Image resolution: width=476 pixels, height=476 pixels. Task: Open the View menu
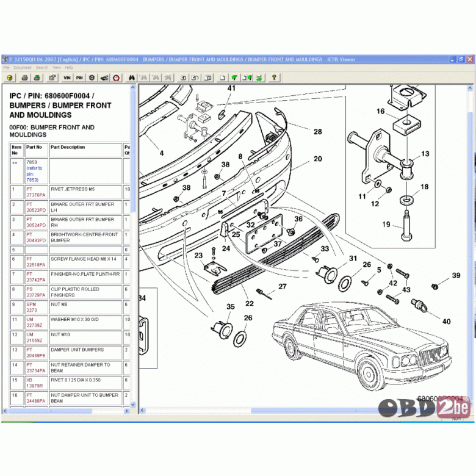[x=57, y=67]
